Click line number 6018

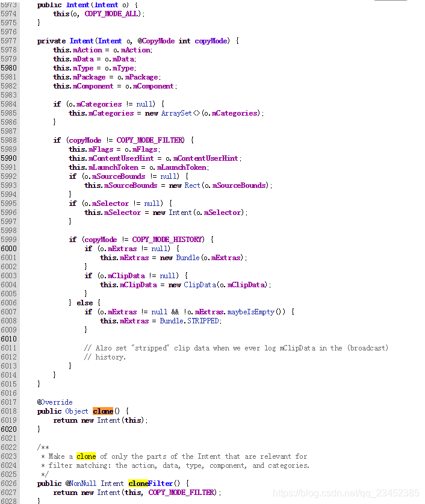pos(8,411)
